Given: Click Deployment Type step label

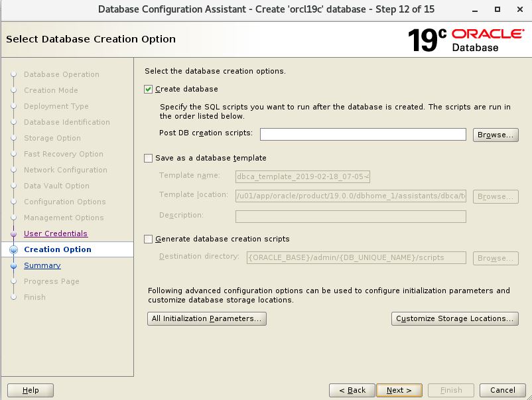Looking at the screenshot, I should 56,106.
